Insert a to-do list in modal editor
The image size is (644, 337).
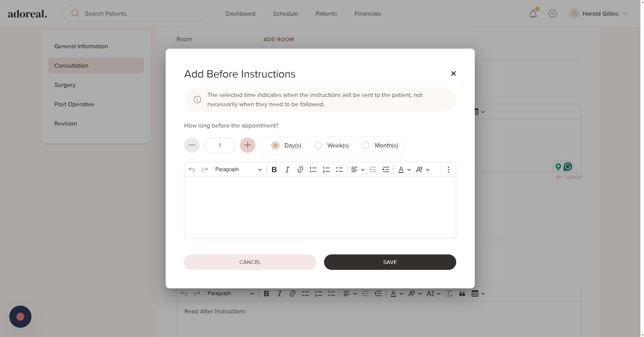[x=339, y=170]
